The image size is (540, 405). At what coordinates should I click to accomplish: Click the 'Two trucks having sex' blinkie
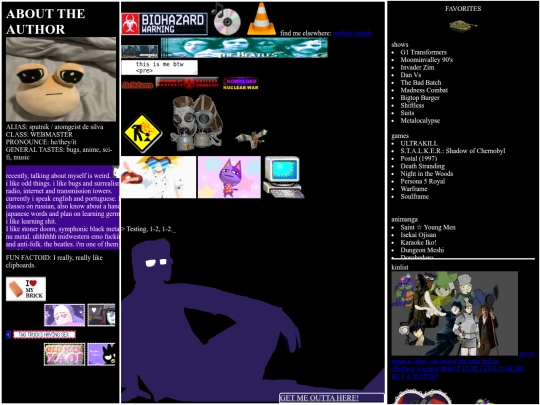pyautogui.click(x=44, y=334)
